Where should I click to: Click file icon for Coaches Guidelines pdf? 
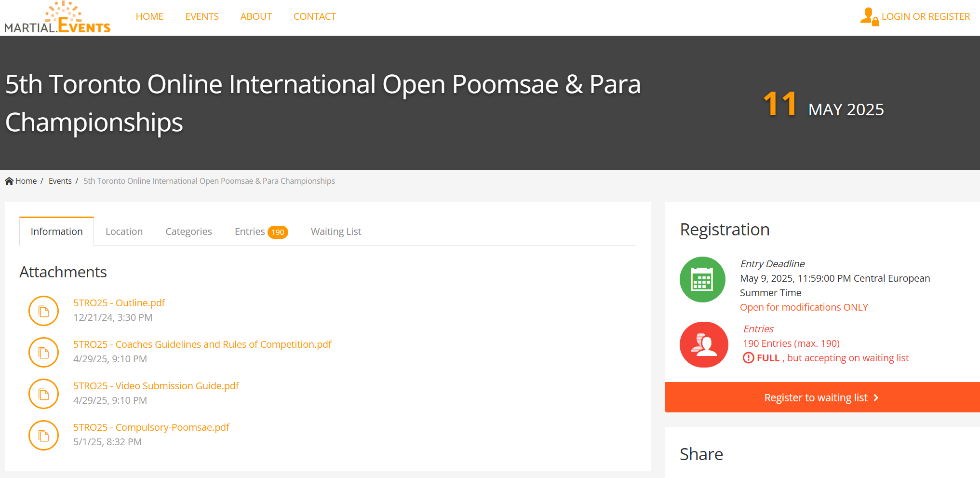pos(43,352)
